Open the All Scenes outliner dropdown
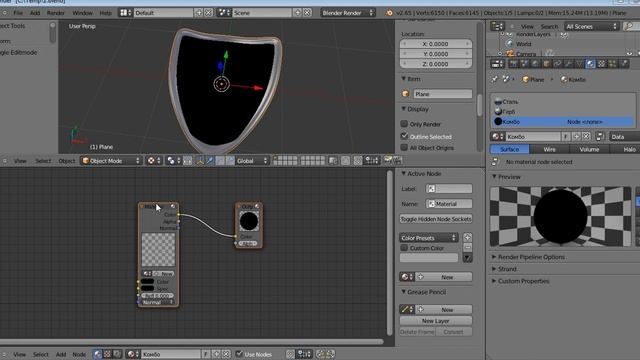The width and height of the screenshot is (640, 360). coord(591,27)
